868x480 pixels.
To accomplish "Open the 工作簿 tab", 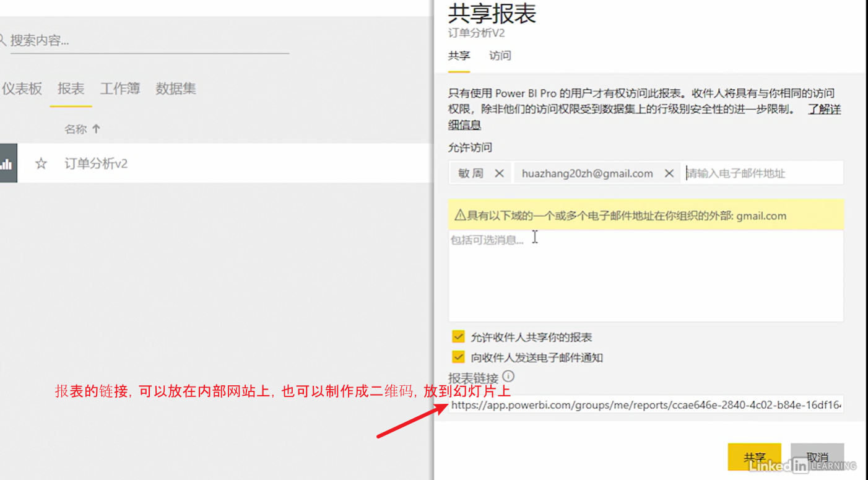I will [120, 89].
